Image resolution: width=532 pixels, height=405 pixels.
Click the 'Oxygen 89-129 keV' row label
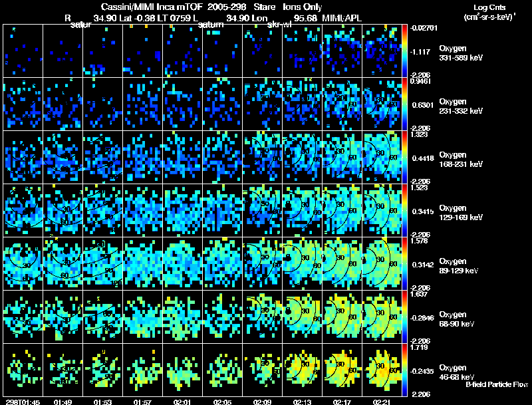459,266
